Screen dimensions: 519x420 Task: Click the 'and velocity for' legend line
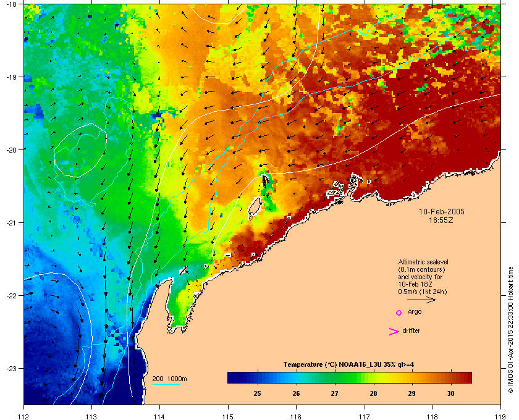420,277
